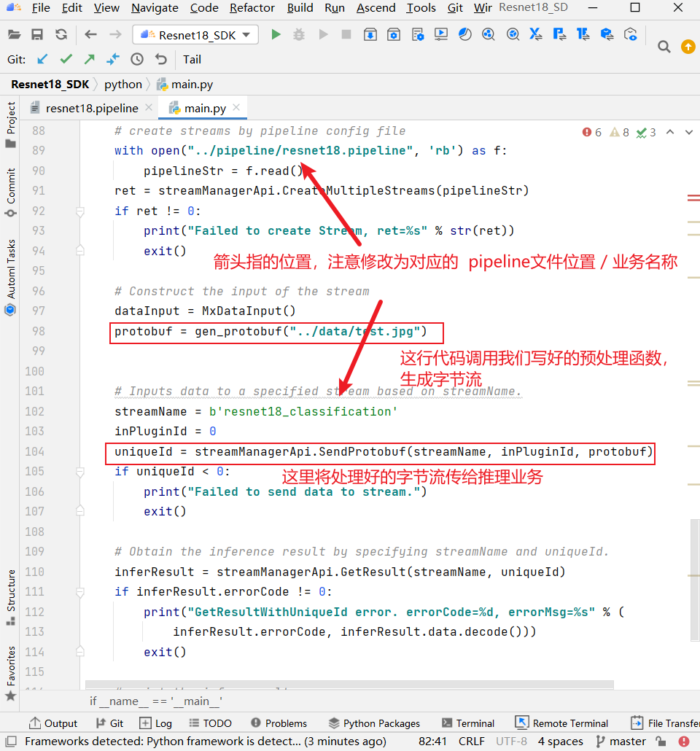
Task: Toggle fold marker at line 94
Action: pos(80,250)
